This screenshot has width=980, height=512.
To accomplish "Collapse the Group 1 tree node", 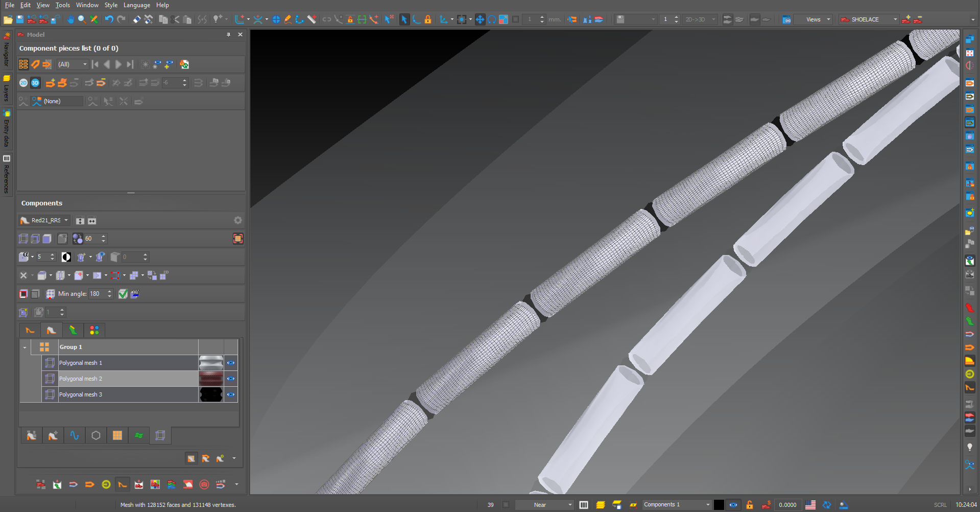I will (x=25, y=347).
